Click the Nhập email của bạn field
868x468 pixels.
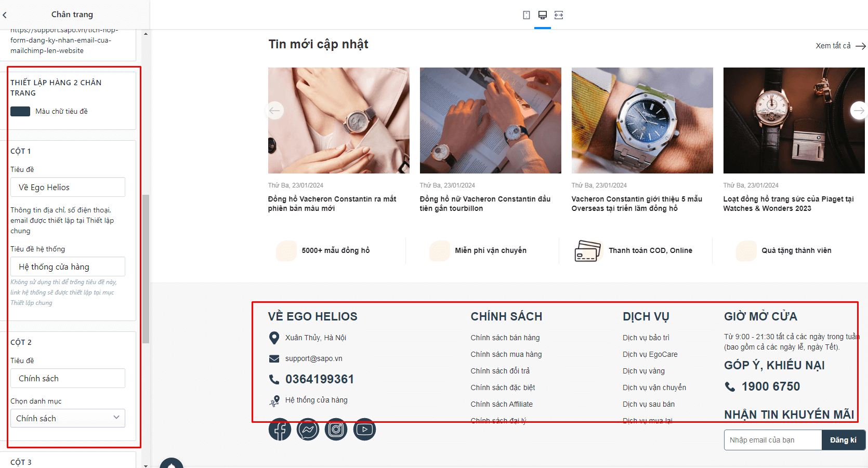(x=773, y=440)
